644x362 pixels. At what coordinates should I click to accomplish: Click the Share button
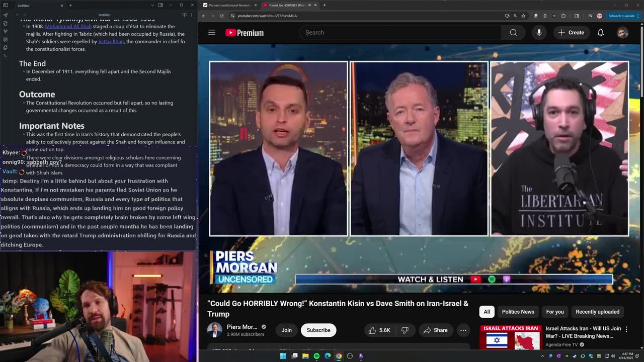click(x=435, y=330)
